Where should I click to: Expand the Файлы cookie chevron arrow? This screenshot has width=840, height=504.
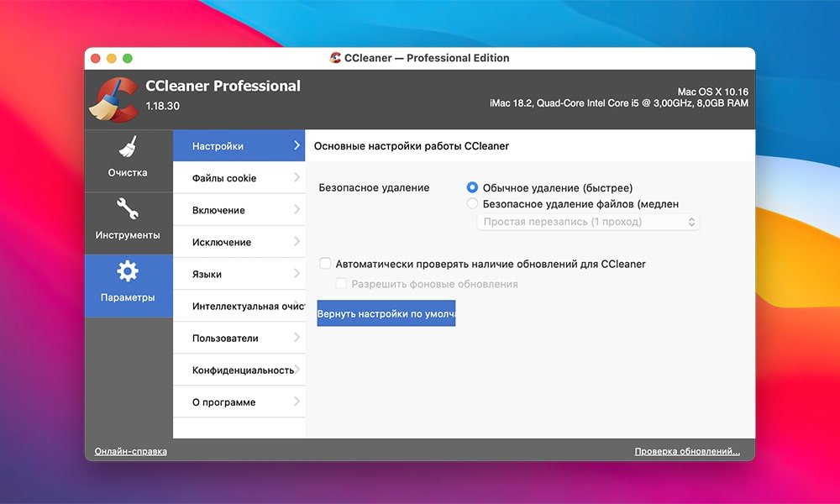click(x=297, y=177)
